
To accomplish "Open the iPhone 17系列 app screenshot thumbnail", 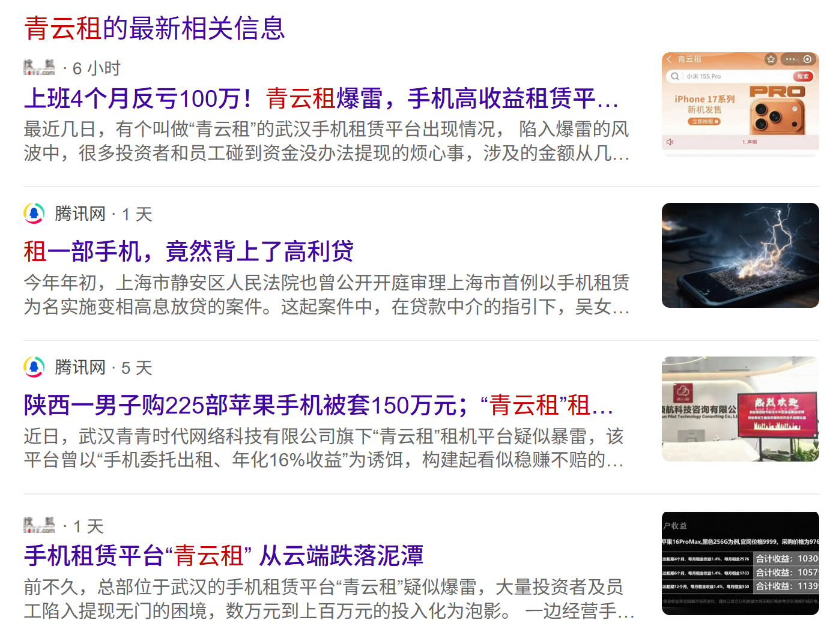I will coord(740,103).
